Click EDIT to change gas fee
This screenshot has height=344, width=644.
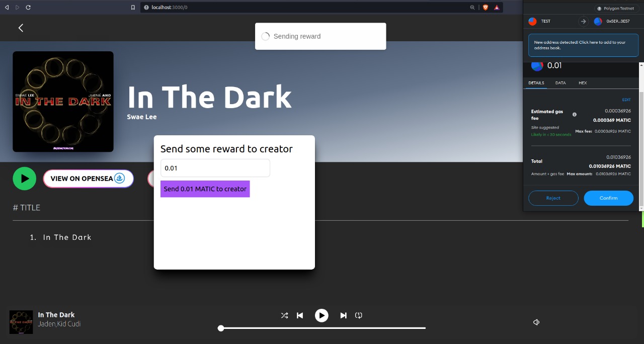point(626,100)
